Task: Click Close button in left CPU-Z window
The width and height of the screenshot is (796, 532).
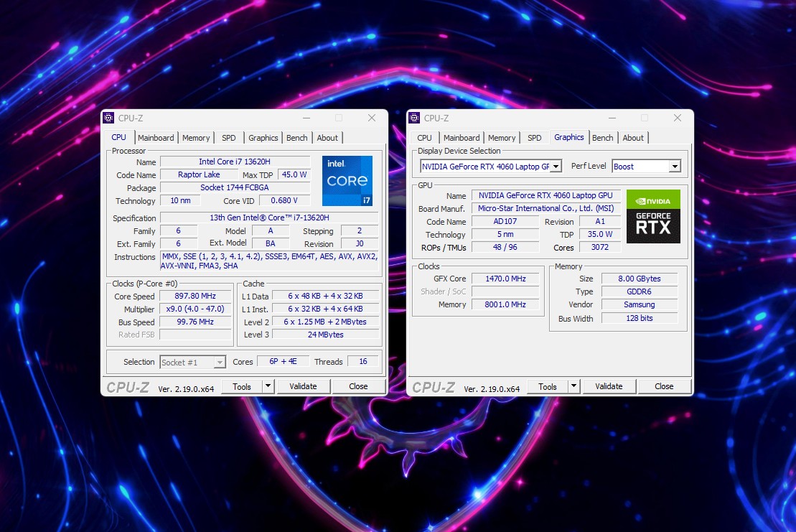Action: [358, 386]
